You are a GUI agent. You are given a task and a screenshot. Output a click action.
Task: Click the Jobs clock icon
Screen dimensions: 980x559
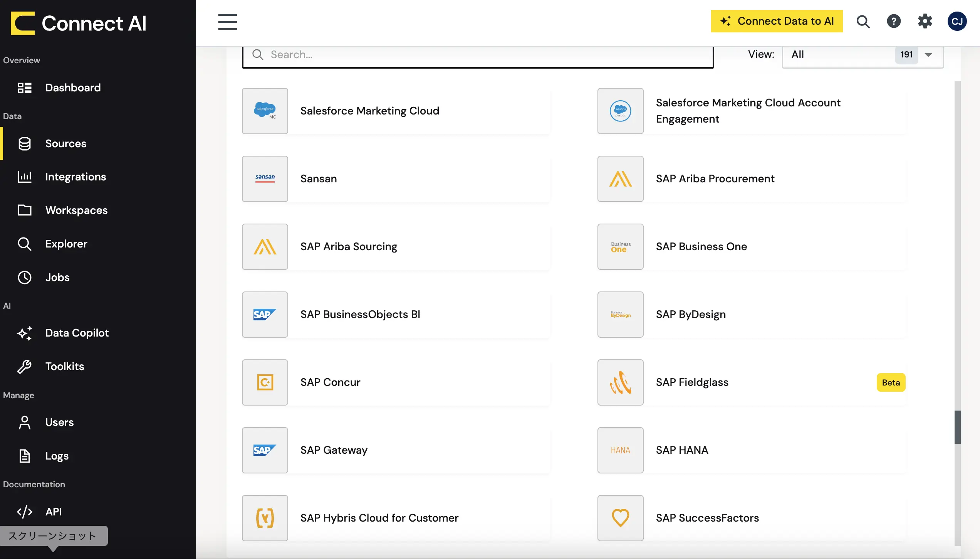coord(25,278)
